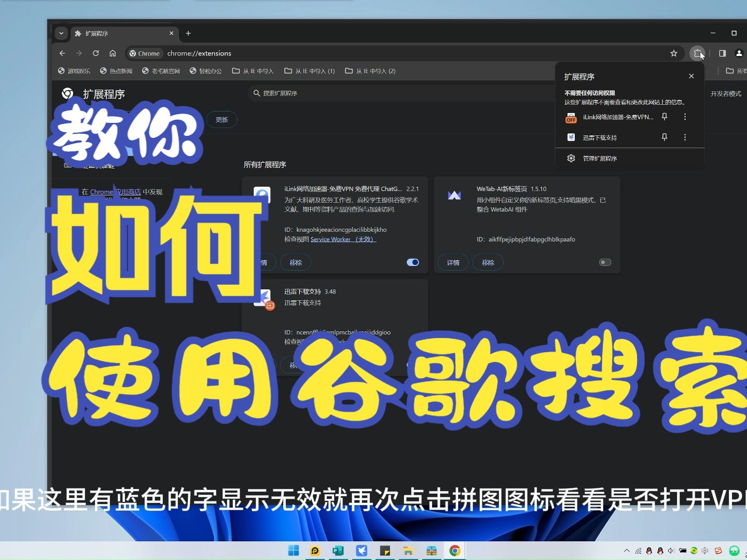The width and height of the screenshot is (747, 560).
Task: Click the 更新 update button
Action: pos(222,120)
